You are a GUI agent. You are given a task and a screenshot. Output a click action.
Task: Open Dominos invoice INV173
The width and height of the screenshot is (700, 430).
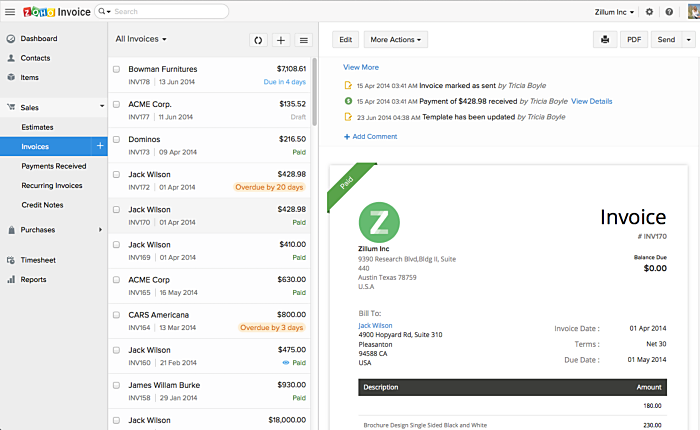point(210,145)
